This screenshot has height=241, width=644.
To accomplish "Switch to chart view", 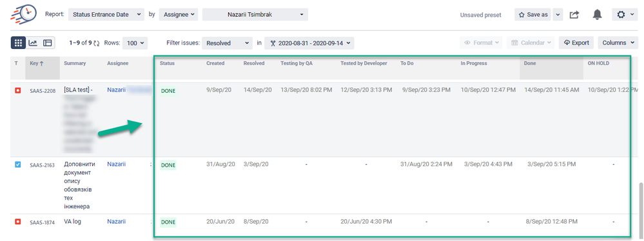I will 32,43.
